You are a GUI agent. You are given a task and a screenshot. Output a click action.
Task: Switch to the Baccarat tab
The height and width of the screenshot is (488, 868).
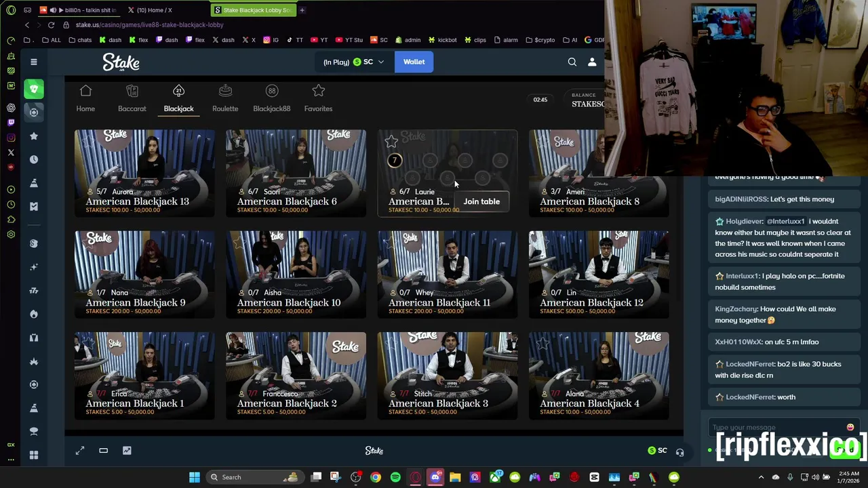point(132,99)
